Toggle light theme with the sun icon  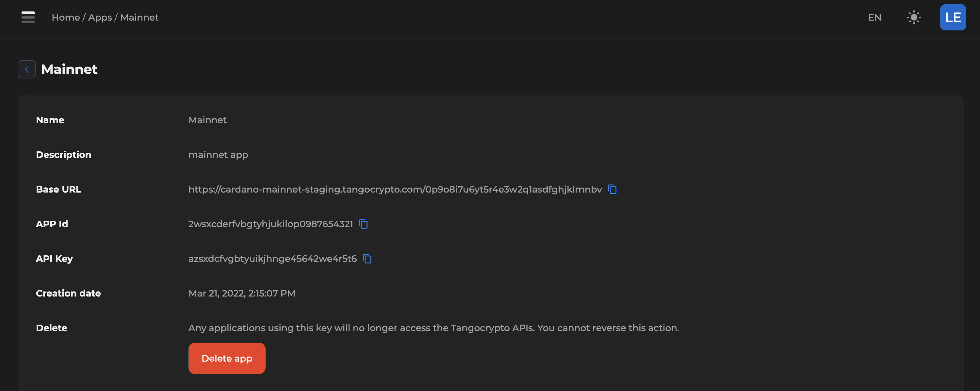click(x=913, y=17)
